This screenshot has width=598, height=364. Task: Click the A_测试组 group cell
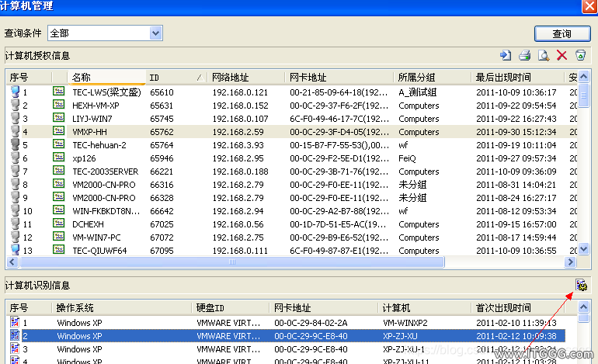click(417, 92)
